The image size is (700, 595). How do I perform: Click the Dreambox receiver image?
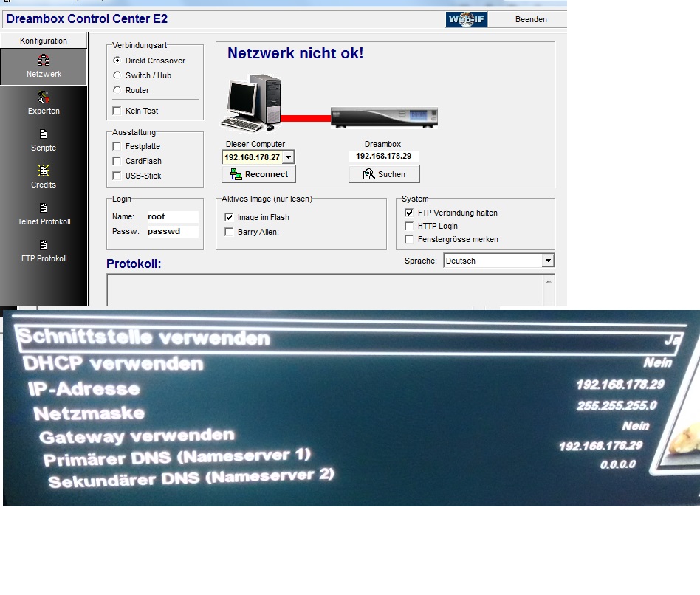tap(384, 118)
